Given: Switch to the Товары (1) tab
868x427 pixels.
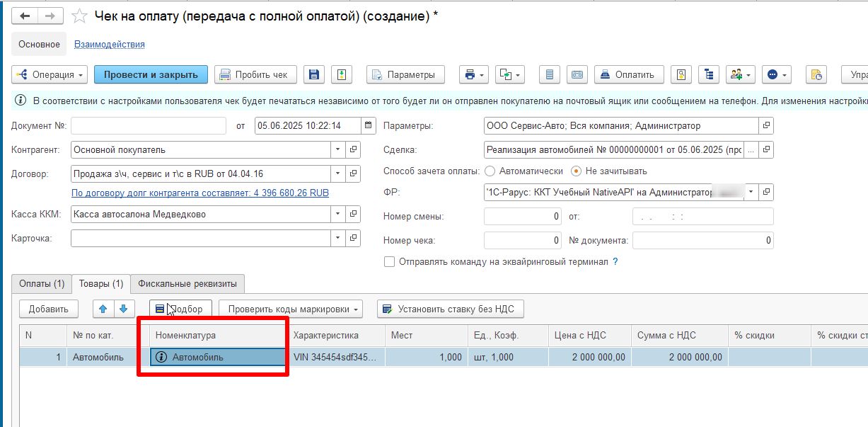Looking at the screenshot, I should click(101, 284).
